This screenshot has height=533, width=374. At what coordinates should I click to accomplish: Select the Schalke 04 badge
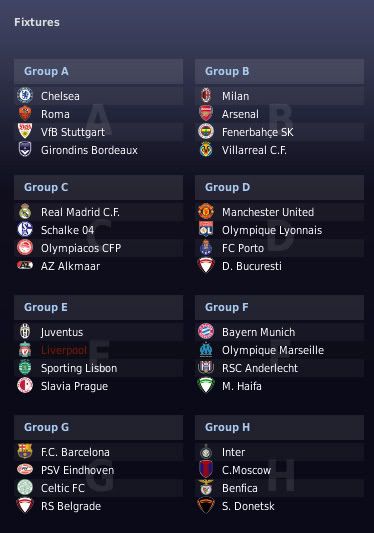(x=25, y=229)
